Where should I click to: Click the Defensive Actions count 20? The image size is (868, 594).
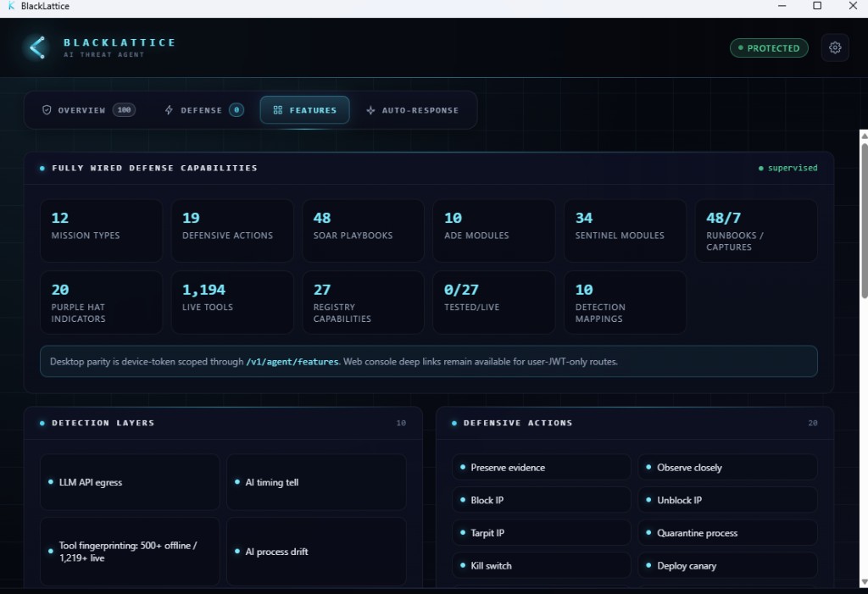(x=812, y=423)
